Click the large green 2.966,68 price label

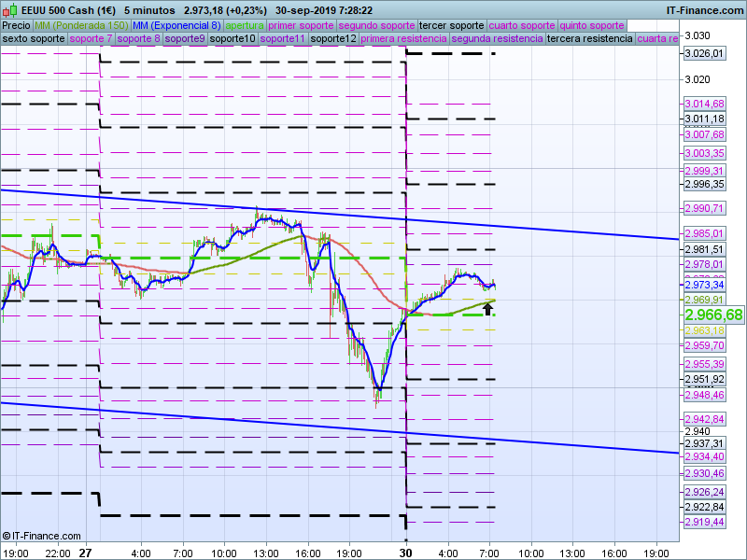click(x=713, y=315)
